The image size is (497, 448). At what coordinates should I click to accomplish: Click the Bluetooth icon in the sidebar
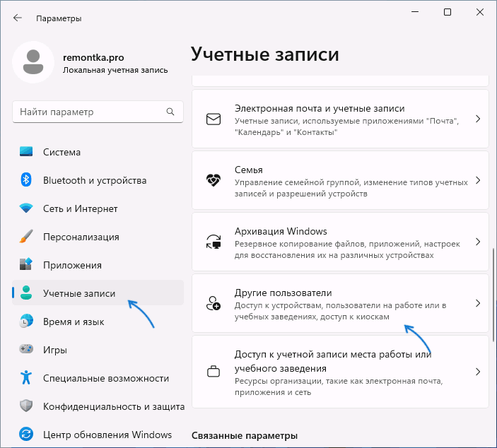[x=26, y=180]
